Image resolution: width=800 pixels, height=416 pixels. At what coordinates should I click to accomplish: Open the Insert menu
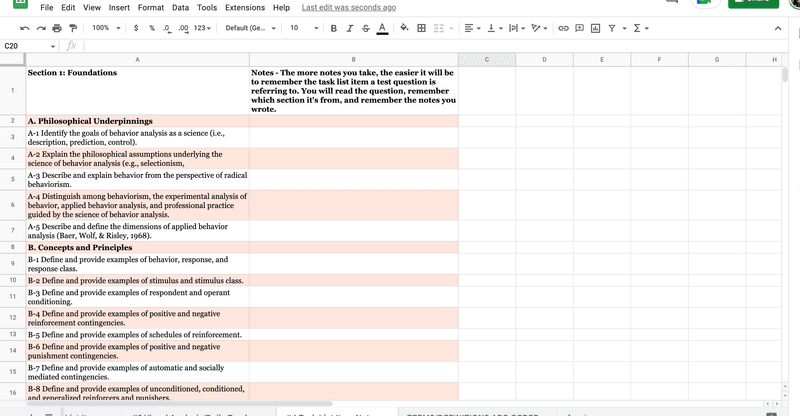(119, 8)
